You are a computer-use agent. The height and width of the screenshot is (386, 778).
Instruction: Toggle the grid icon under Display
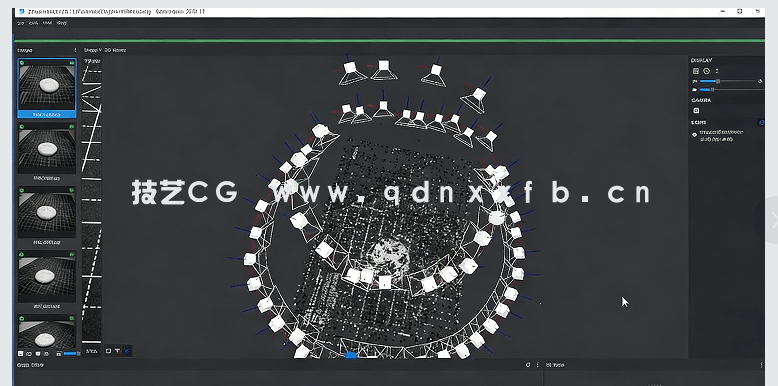click(x=696, y=71)
